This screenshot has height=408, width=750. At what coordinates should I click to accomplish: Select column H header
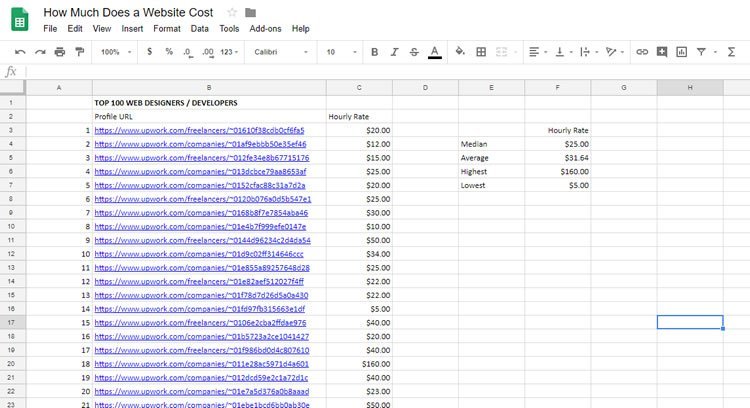690,88
